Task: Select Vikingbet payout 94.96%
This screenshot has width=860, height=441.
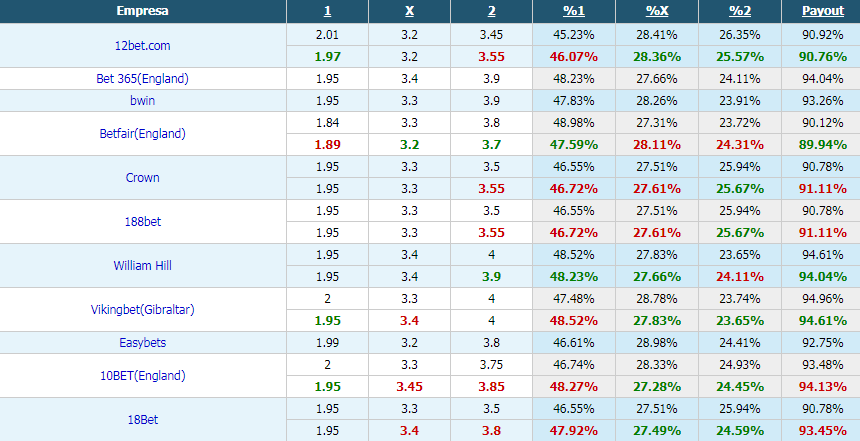Action: click(823, 298)
